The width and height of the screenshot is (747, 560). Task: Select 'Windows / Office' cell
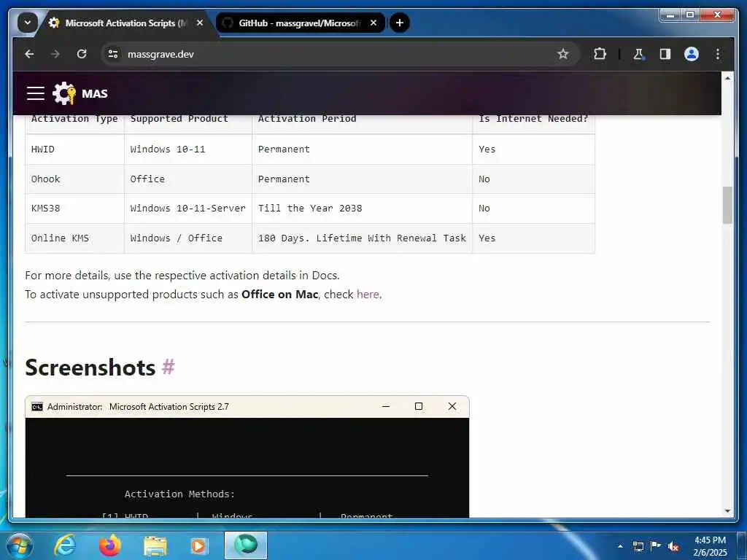point(187,238)
